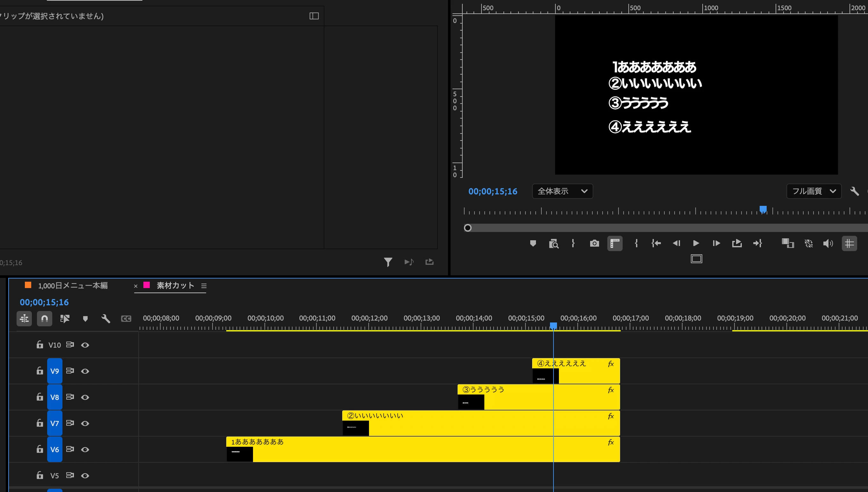Mute audio speaker icon in monitor

pyautogui.click(x=828, y=243)
